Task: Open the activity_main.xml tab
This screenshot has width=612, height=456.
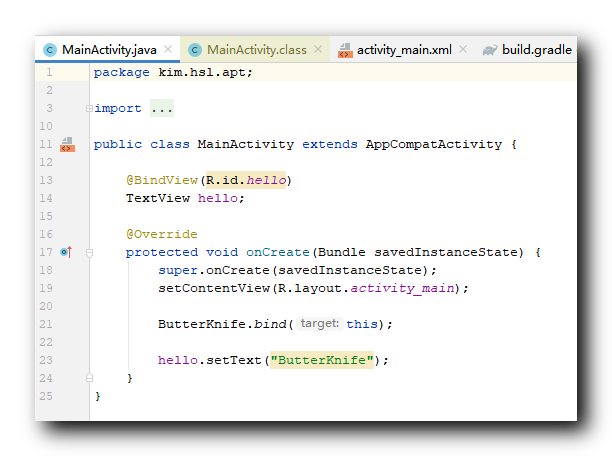Action: (x=403, y=50)
